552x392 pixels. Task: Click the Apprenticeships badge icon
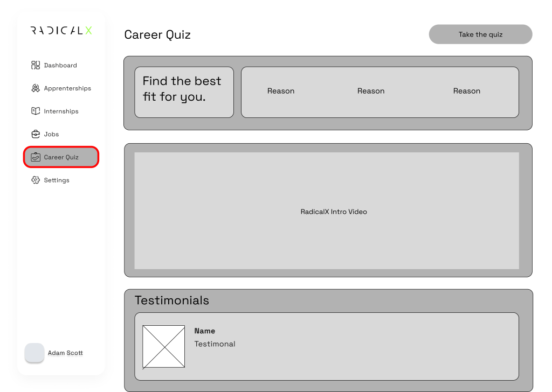(x=36, y=88)
